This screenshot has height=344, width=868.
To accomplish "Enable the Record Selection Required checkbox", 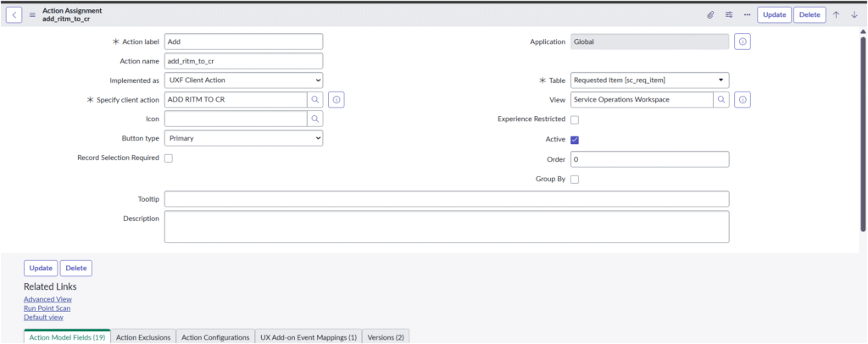I will [169, 158].
